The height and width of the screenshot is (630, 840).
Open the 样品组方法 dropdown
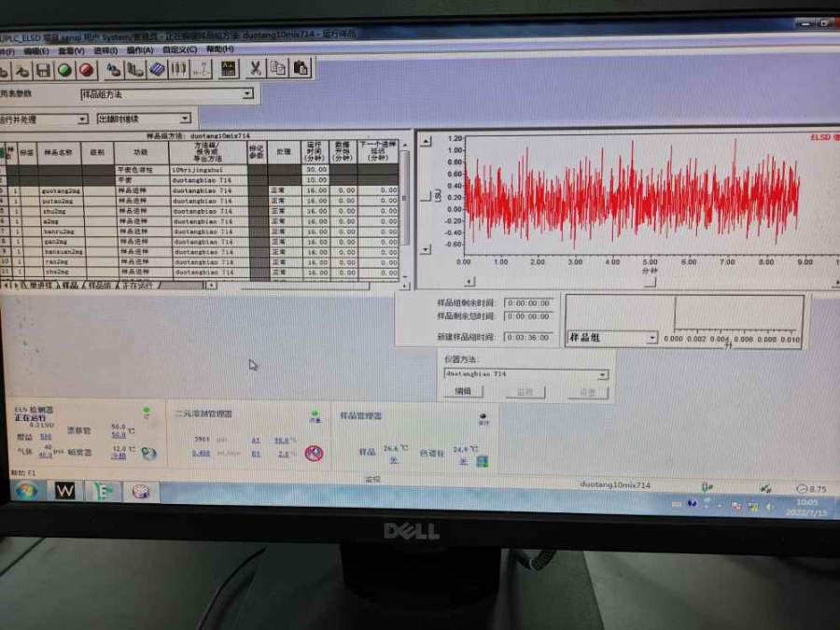click(x=247, y=94)
